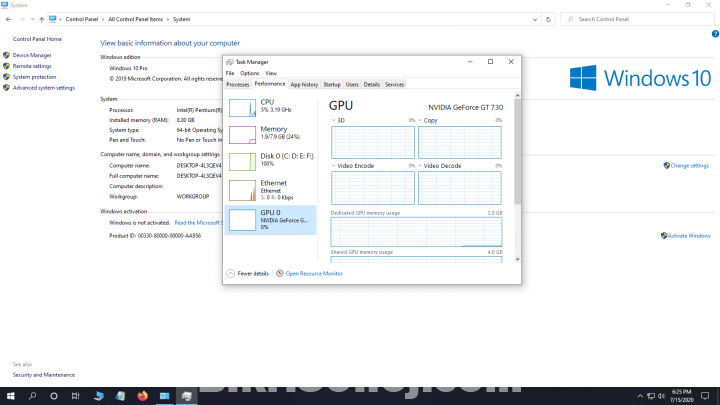Image resolution: width=720 pixels, height=405 pixels.
Task: Open the Windows Start menu
Action: (9, 396)
